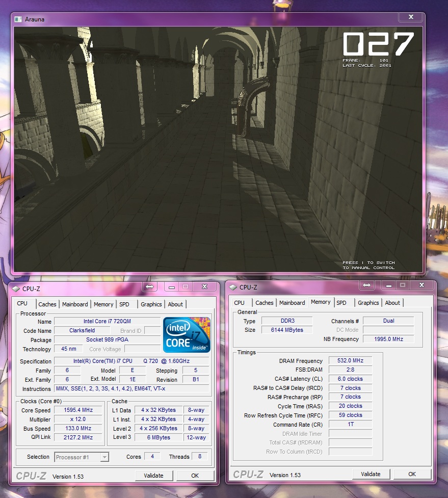Click the Intel Core i7 logo
The height and width of the screenshot is (498, 448).
(x=187, y=335)
